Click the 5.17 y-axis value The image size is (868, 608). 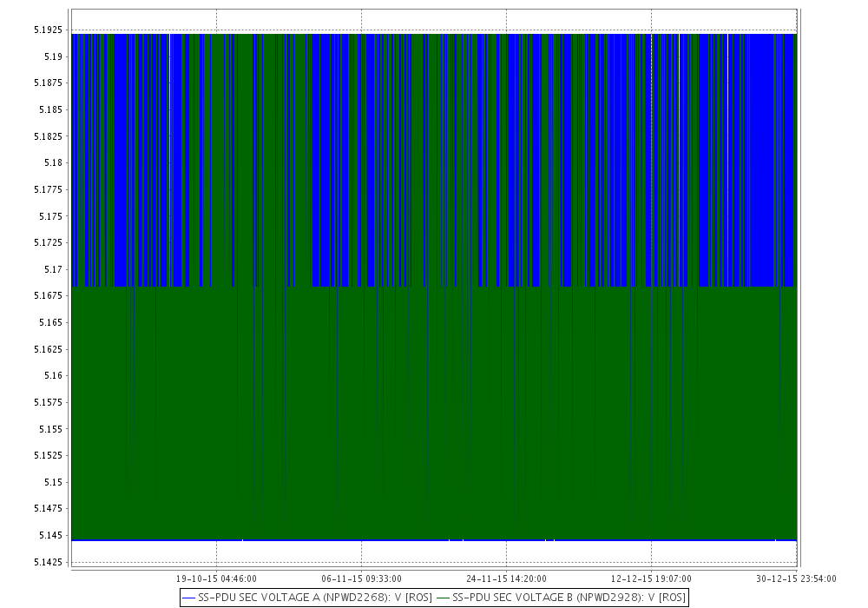53,269
